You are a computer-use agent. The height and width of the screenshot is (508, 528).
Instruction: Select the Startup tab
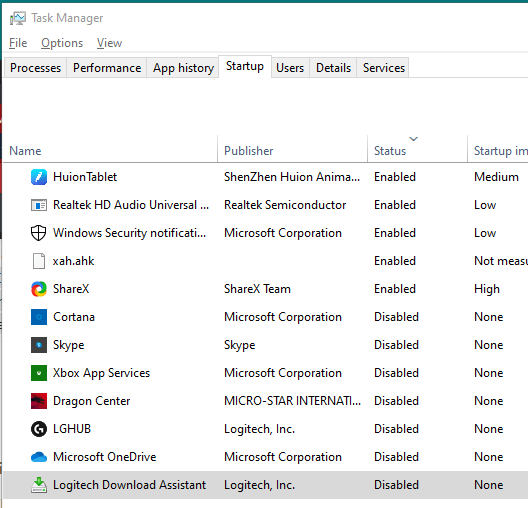pyautogui.click(x=245, y=66)
